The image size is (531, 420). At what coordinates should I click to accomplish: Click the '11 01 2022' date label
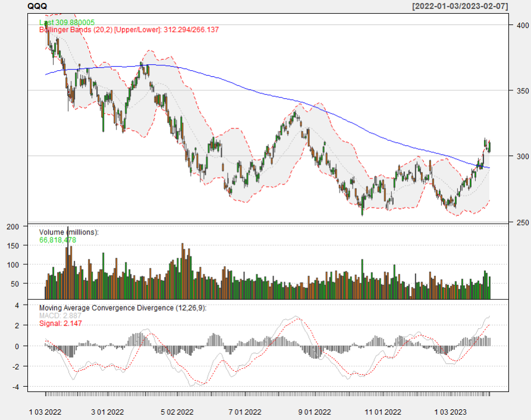[x=383, y=412]
